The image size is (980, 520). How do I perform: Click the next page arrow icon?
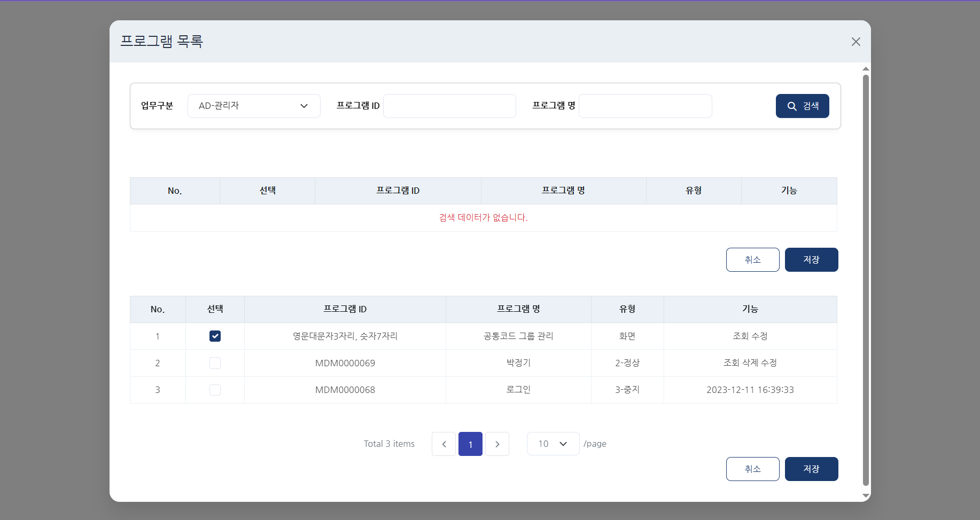click(x=497, y=444)
